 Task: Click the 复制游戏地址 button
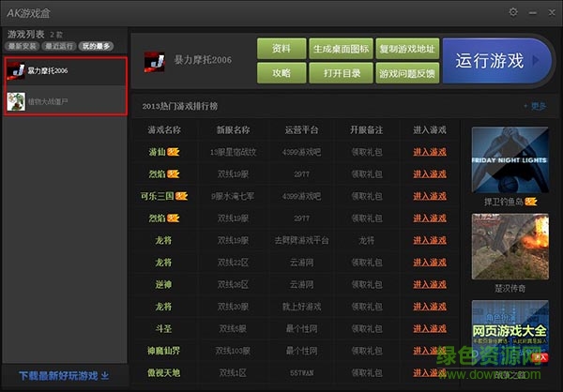(x=407, y=49)
